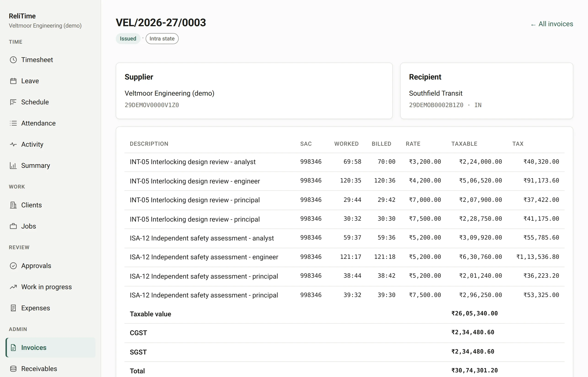Click the Issued status badge
Screen dimensions: 588x377
[128, 39]
